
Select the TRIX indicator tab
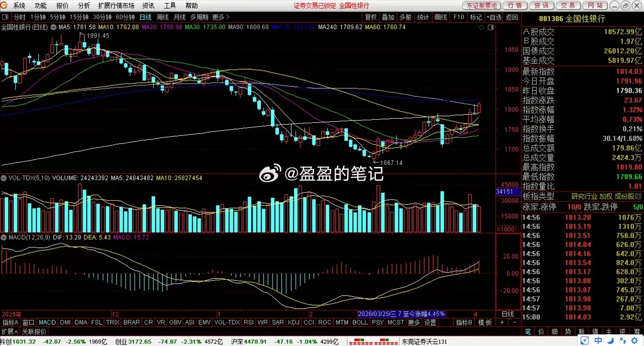pyautogui.click(x=113, y=322)
